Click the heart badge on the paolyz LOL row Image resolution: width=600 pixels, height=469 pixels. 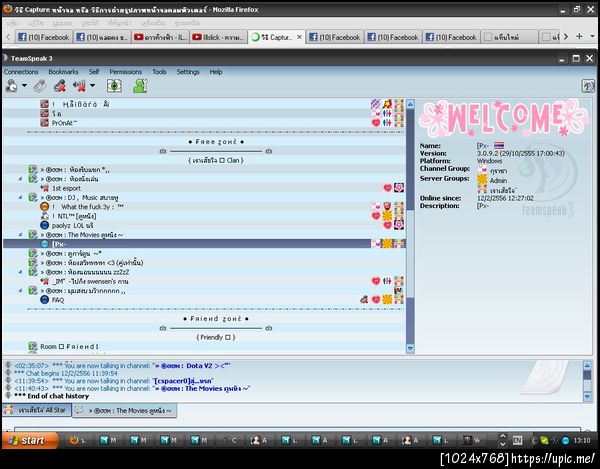pyautogui.click(x=387, y=225)
